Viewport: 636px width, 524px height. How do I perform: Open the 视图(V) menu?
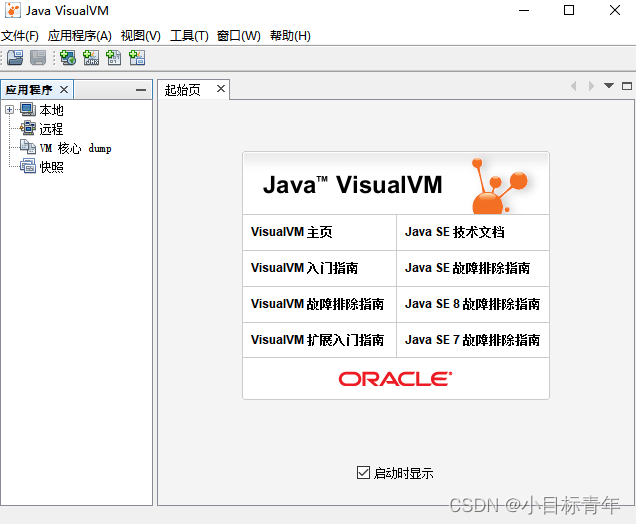click(x=140, y=36)
